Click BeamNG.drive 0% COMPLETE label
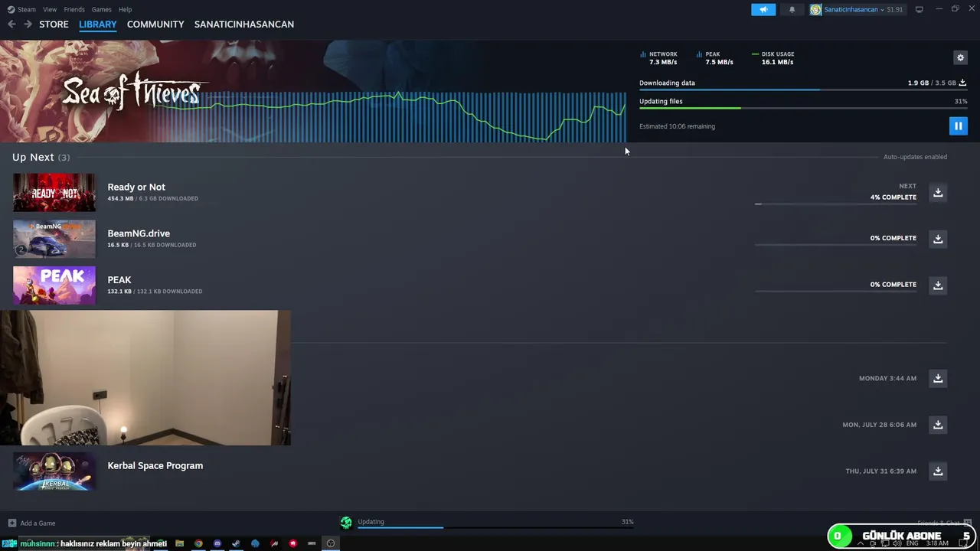 (x=893, y=238)
